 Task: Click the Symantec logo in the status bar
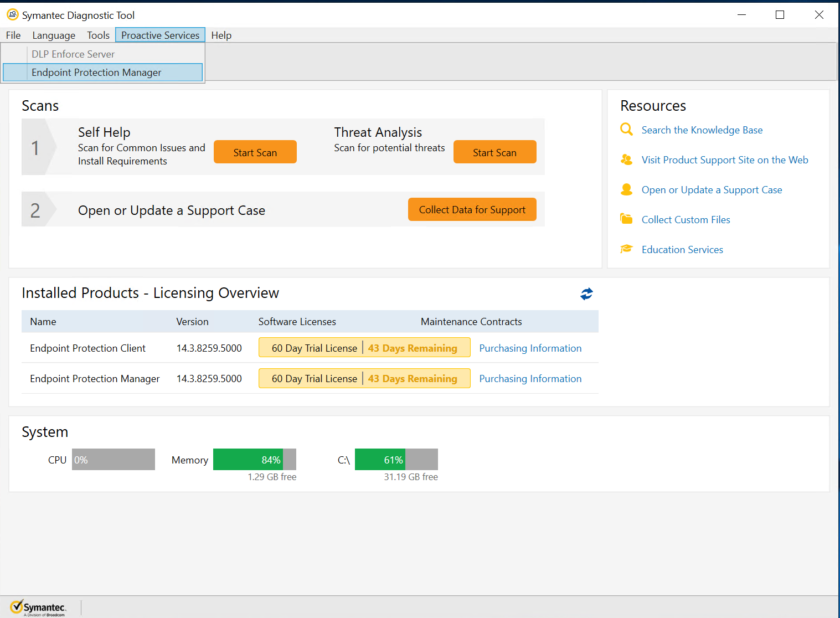[38, 607]
